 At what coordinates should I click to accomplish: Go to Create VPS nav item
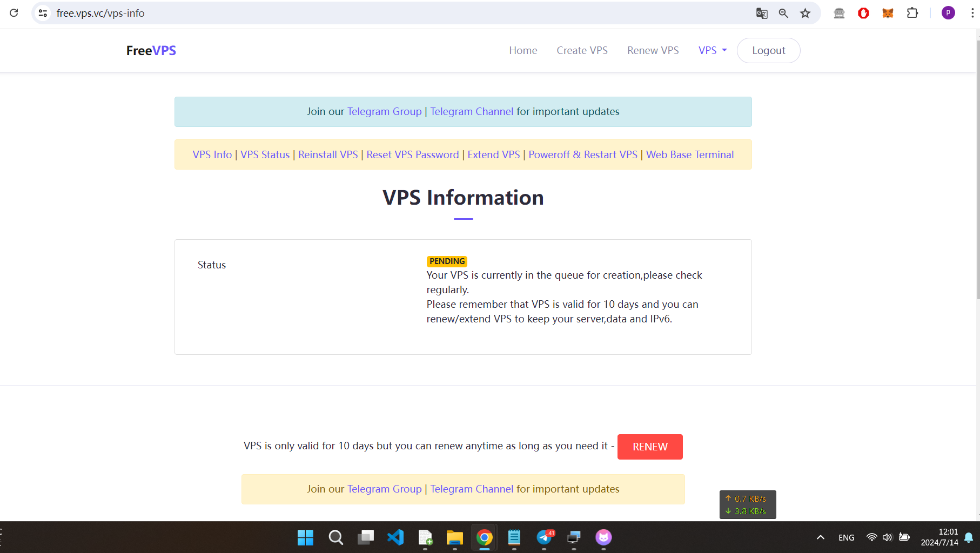click(582, 50)
